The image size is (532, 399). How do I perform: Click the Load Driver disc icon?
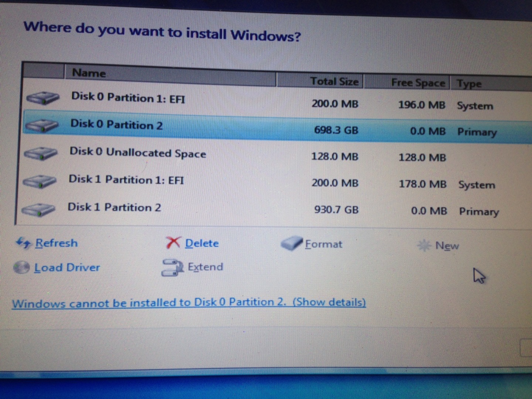pyautogui.click(x=21, y=267)
